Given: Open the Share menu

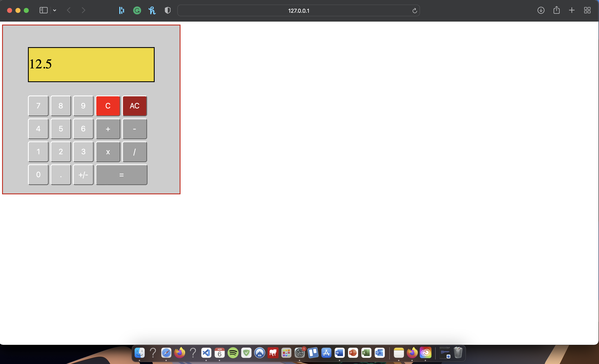Looking at the screenshot, I should [556, 10].
